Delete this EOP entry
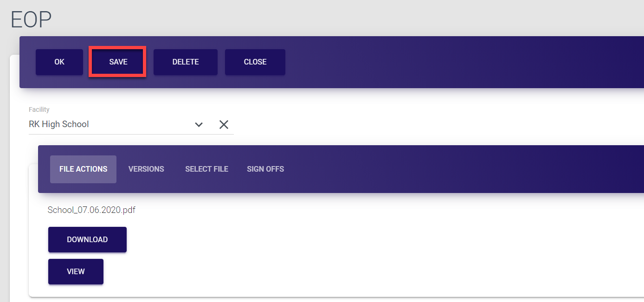Image resolution: width=644 pixels, height=302 pixels. 186,62
